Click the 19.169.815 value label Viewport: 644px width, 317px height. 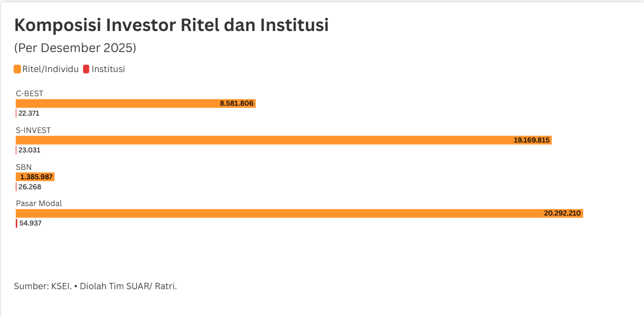(531, 140)
